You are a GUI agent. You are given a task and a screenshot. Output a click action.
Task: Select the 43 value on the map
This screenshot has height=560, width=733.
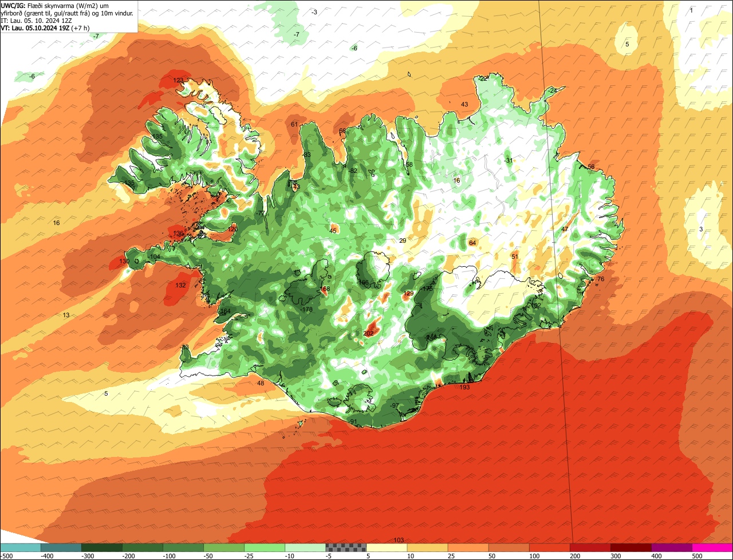click(x=464, y=104)
